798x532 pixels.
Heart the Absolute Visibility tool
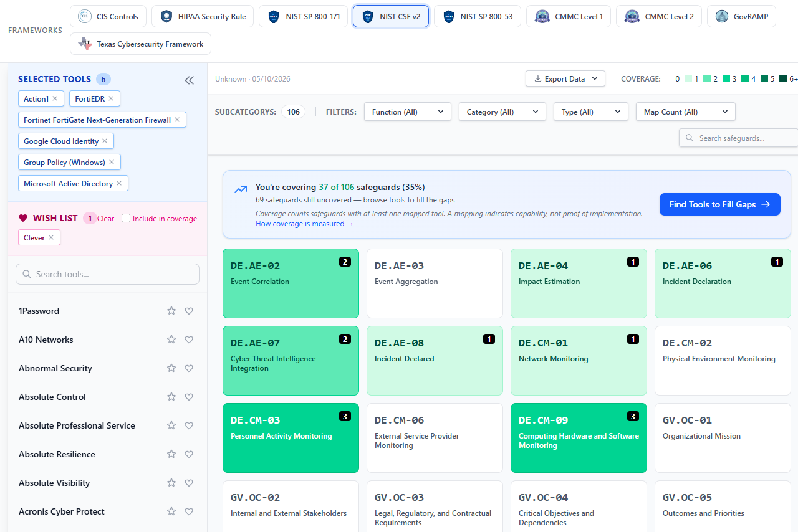pyautogui.click(x=189, y=483)
